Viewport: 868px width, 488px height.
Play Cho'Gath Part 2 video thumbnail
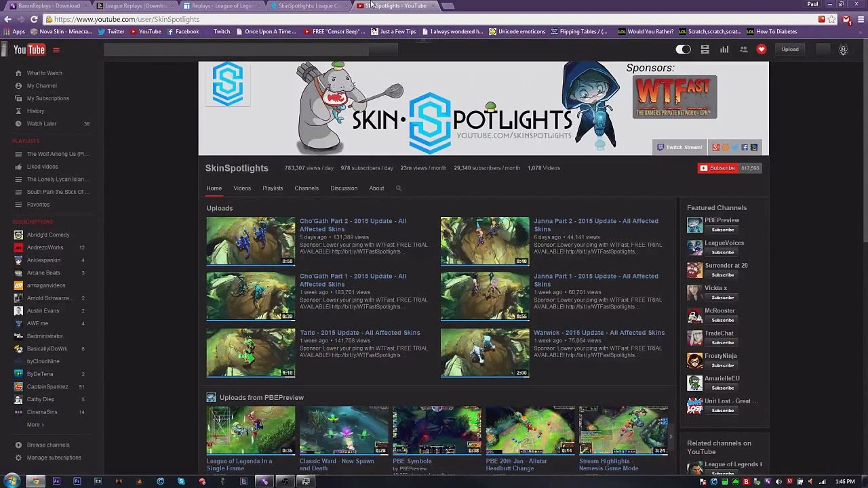pyautogui.click(x=251, y=241)
